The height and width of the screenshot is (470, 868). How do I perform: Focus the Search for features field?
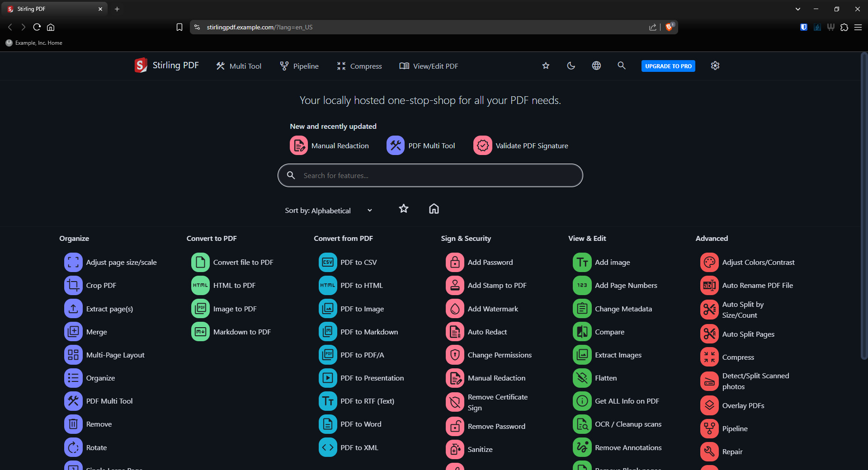click(434, 175)
